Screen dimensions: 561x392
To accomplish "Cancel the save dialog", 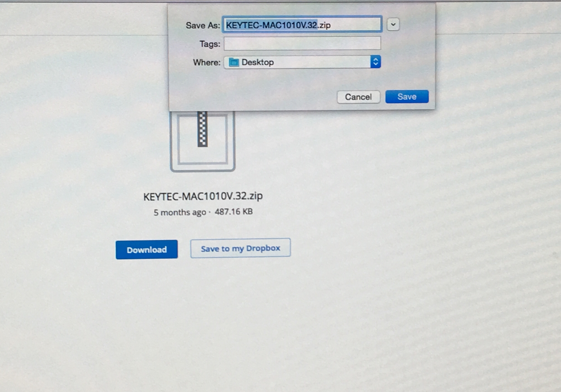I will click(358, 97).
